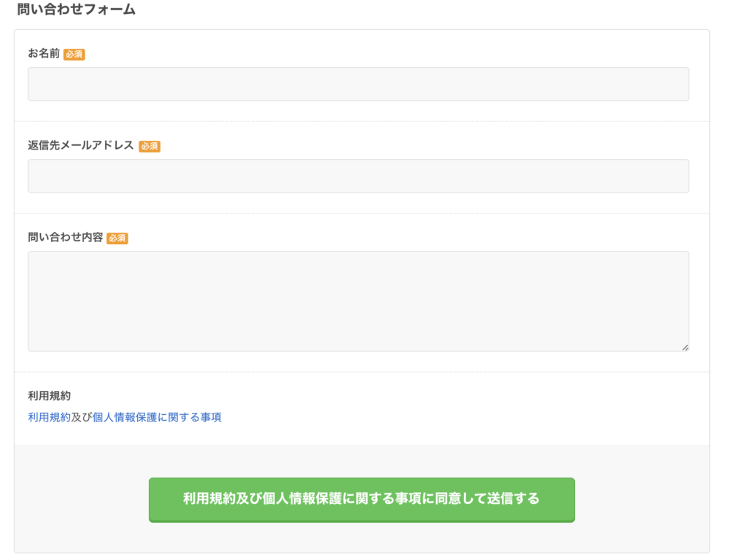The image size is (747, 560).
Task: Click the お名前 label text
Action: [44, 53]
